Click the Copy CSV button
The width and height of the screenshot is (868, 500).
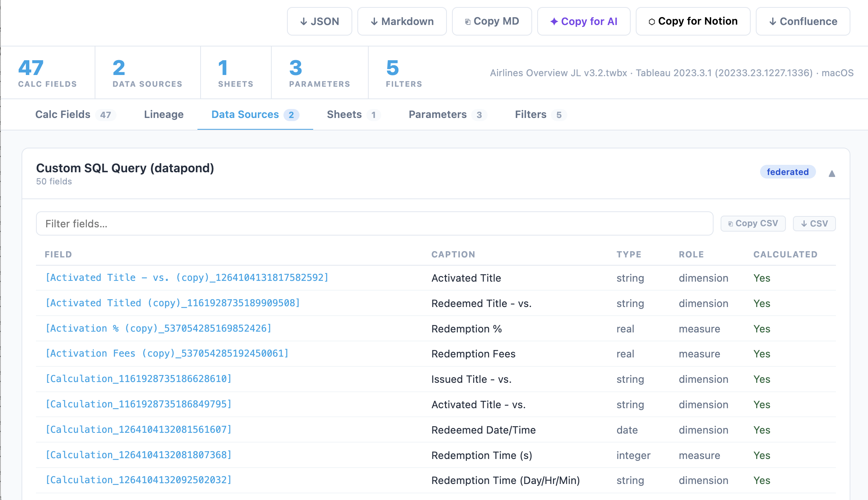coord(753,223)
